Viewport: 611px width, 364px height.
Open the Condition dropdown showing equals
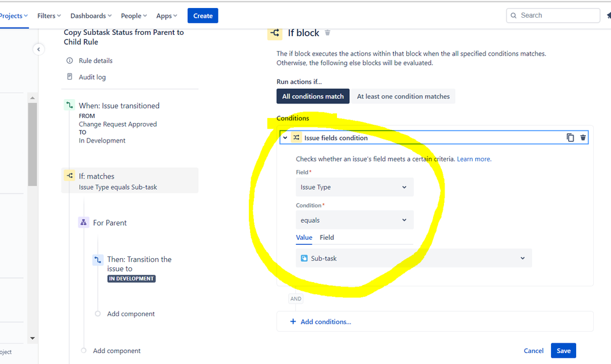355,220
